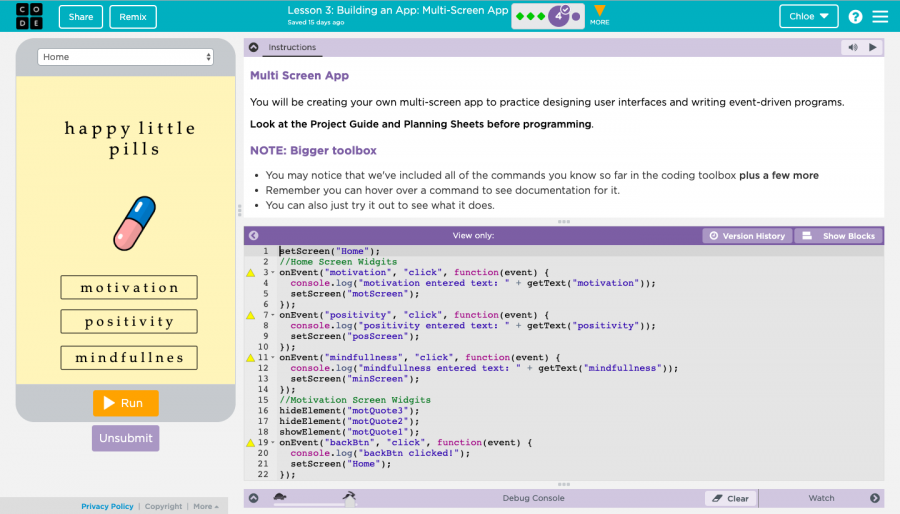Switch to Show Blocks mode
Screen dimensions: 900x514
tap(839, 236)
